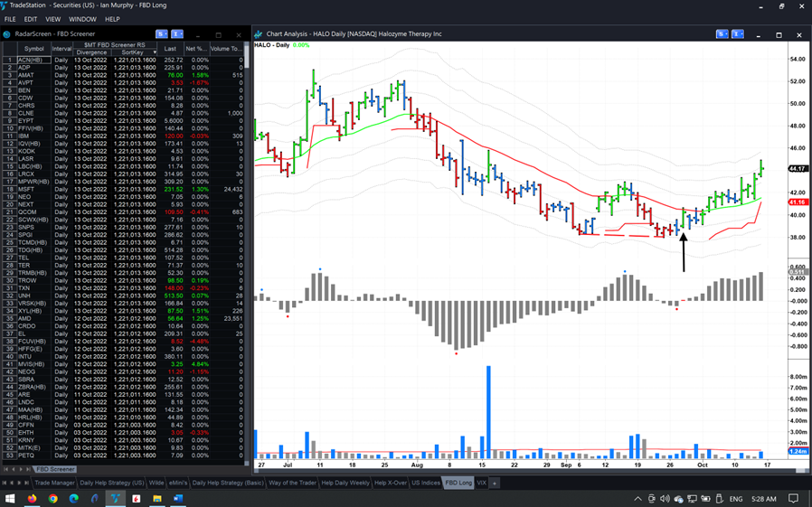Open the FILE menu
This screenshot has width=812, height=507.
[10, 19]
